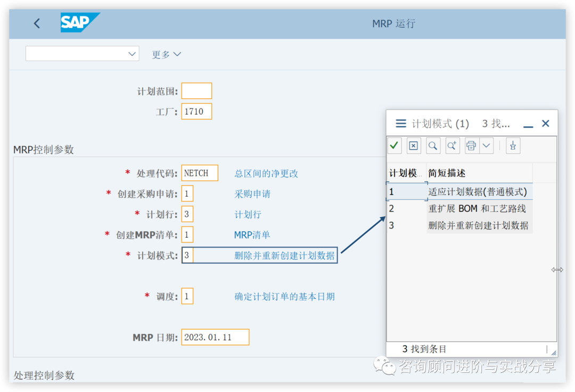Click the back arrow in the top bar
The height and width of the screenshot is (392, 575).
tap(36, 23)
